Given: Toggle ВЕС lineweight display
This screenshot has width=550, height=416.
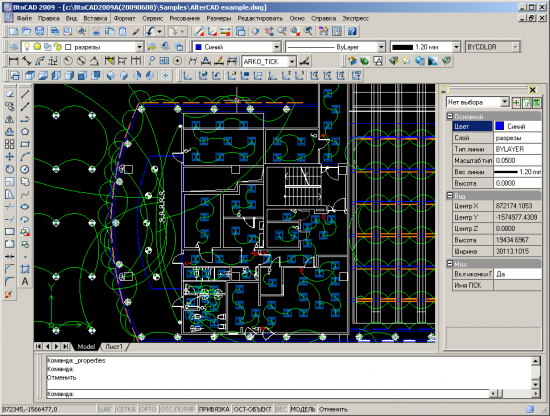Looking at the screenshot, I should click(281, 409).
